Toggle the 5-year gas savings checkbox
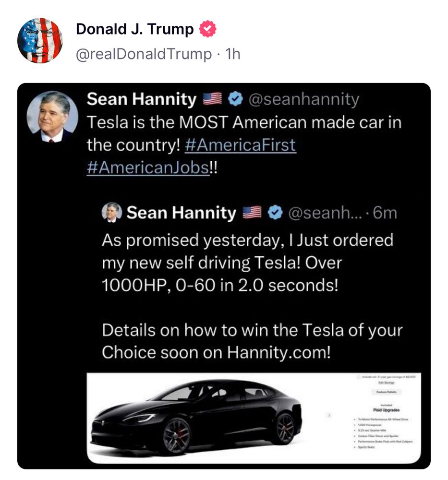 tap(359, 378)
